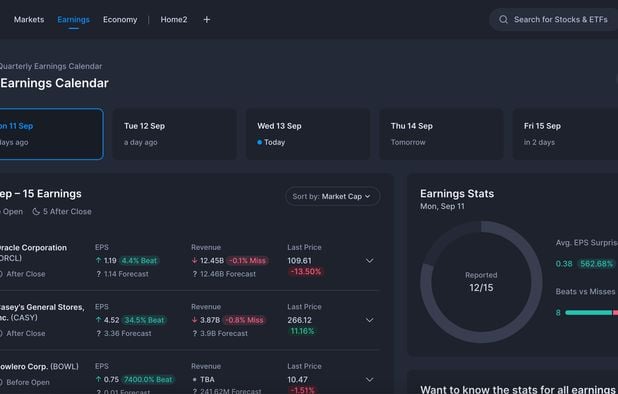The image size is (618, 394).
Task: Click the Earnings Stats heading
Action: pos(457,194)
